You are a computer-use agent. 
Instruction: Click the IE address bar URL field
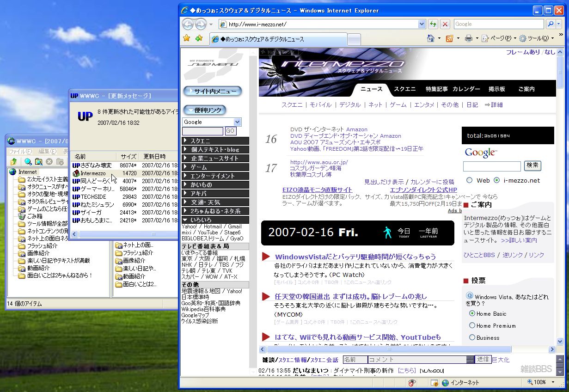tap(322, 24)
